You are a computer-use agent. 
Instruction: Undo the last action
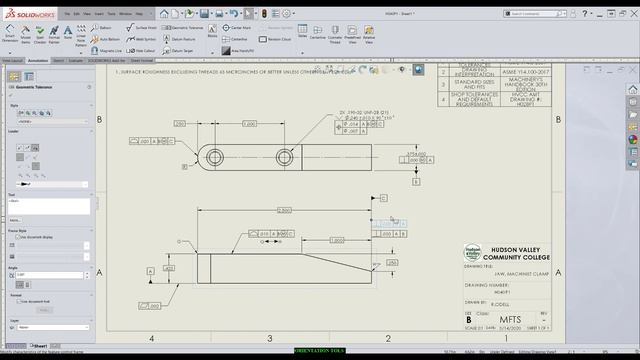(x=233, y=13)
